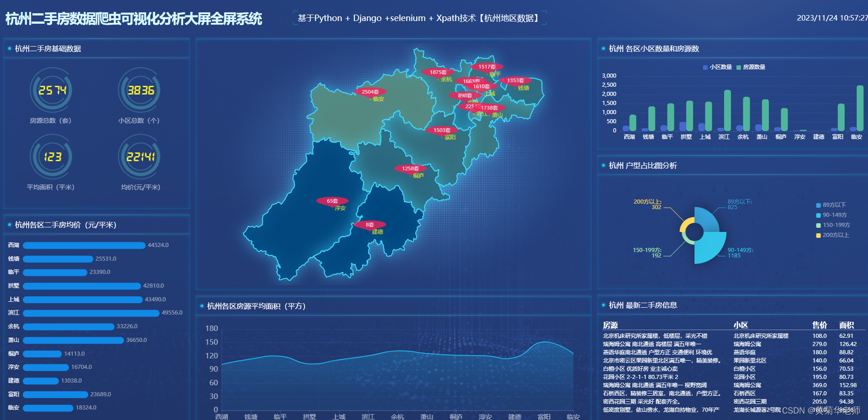Open the 瑞海姆公寓 南北通透 高楼层 listing

(x=733, y=344)
